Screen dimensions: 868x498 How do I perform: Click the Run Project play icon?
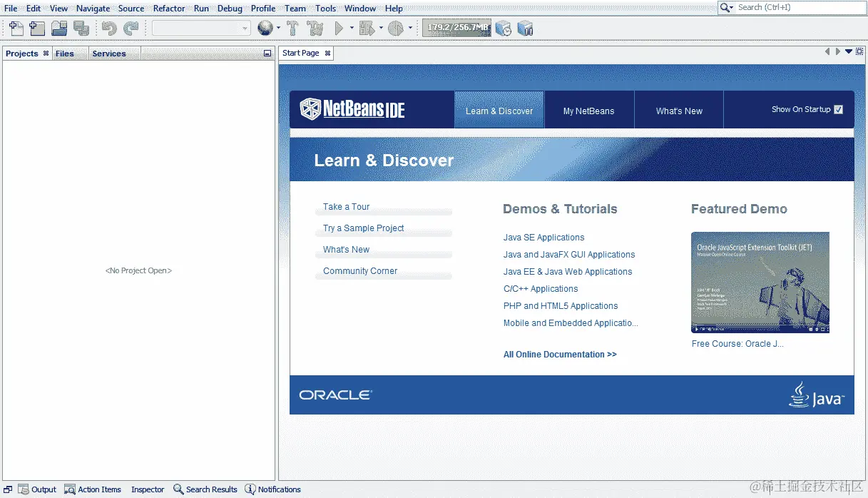[339, 29]
